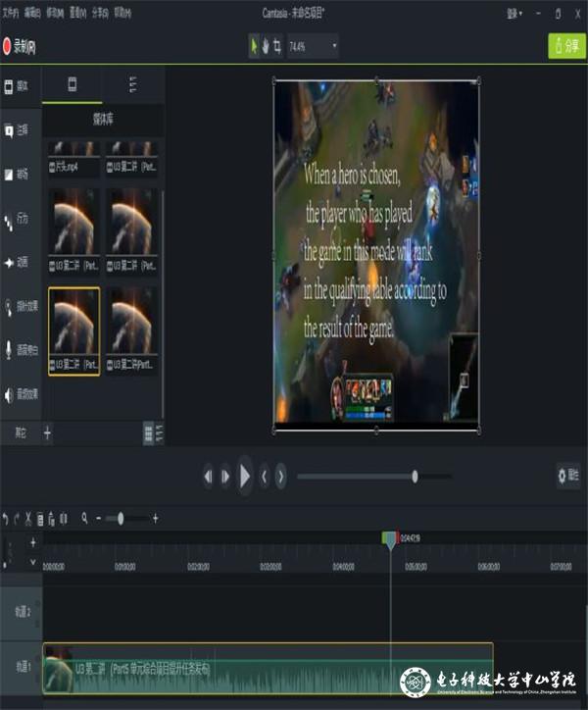Add a new track with plus button
The width and height of the screenshot is (588, 710).
click(x=33, y=542)
